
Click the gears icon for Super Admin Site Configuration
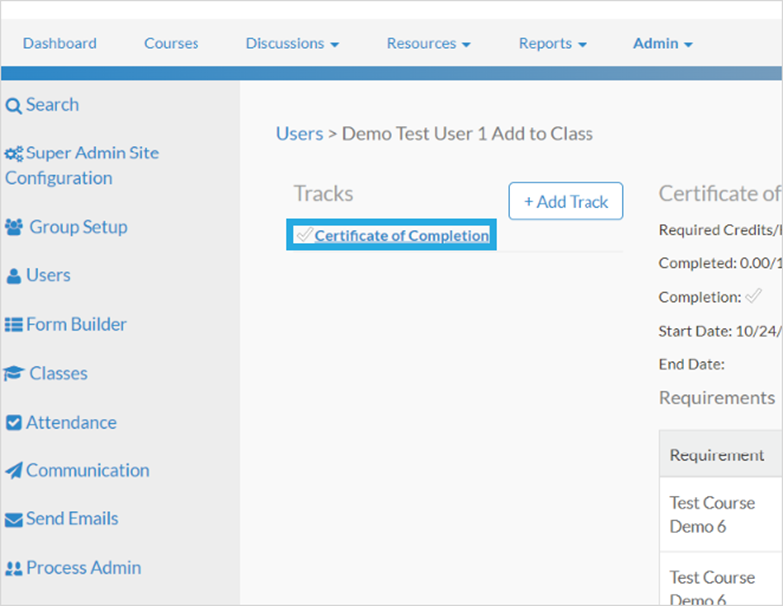click(x=14, y=154)
